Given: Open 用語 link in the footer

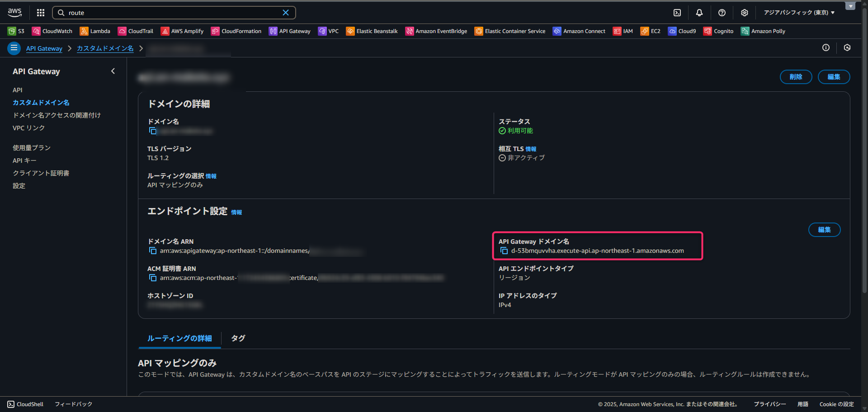Looking at the screenshot, I should pyautogui.click(x=803, y=404).
